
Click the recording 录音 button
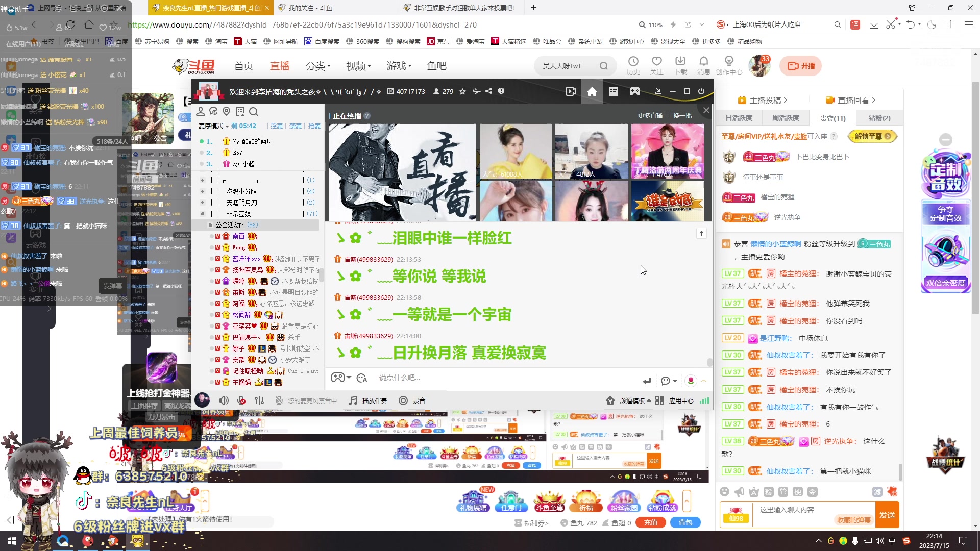pos(412,400)
